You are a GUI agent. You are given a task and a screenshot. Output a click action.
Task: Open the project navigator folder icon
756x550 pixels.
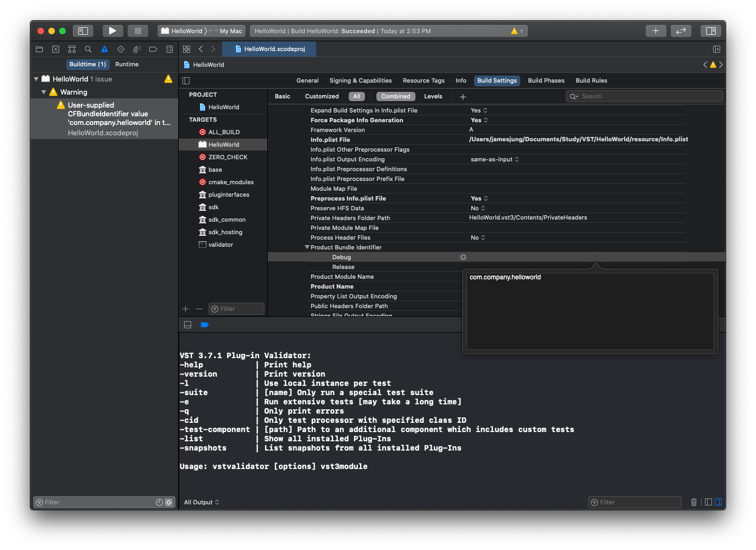[40, 49]
